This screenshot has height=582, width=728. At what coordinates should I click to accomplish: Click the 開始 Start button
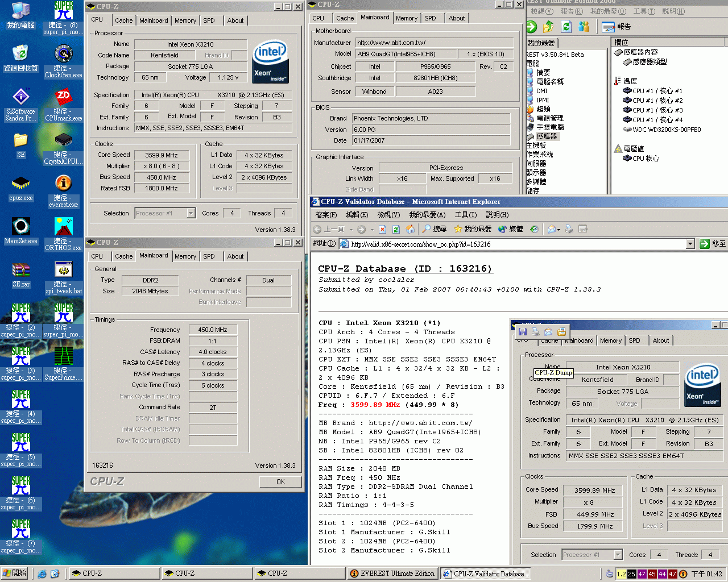pos(14,573)
